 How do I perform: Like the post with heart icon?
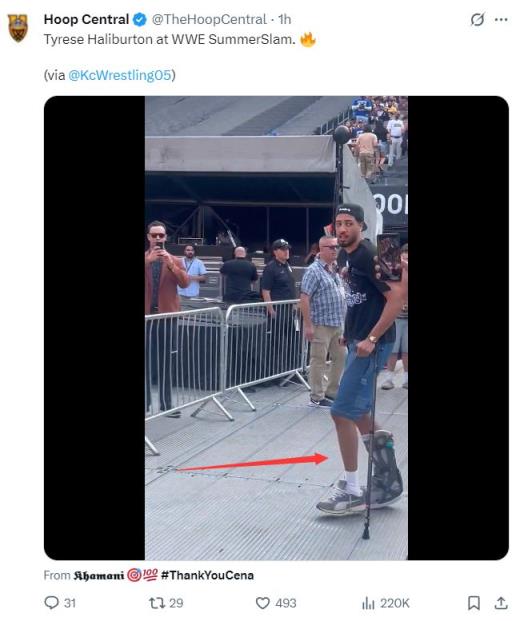tap(263, 603)
